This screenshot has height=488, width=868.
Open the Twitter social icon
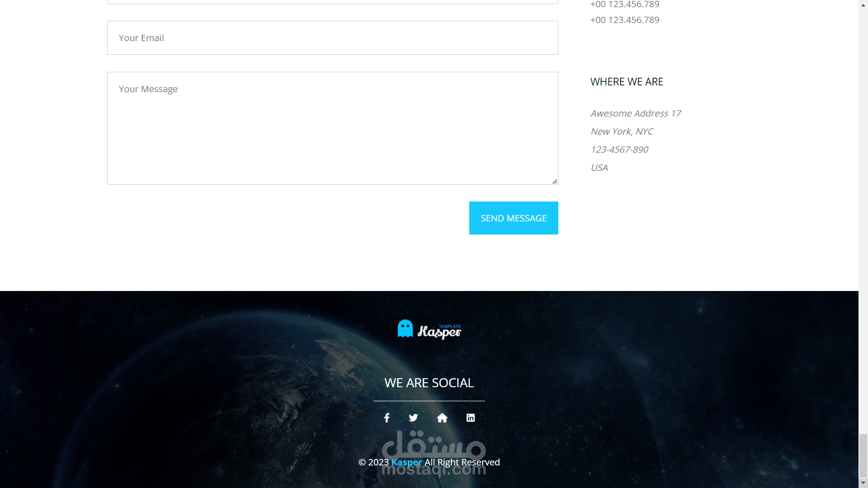pos(413,418)
